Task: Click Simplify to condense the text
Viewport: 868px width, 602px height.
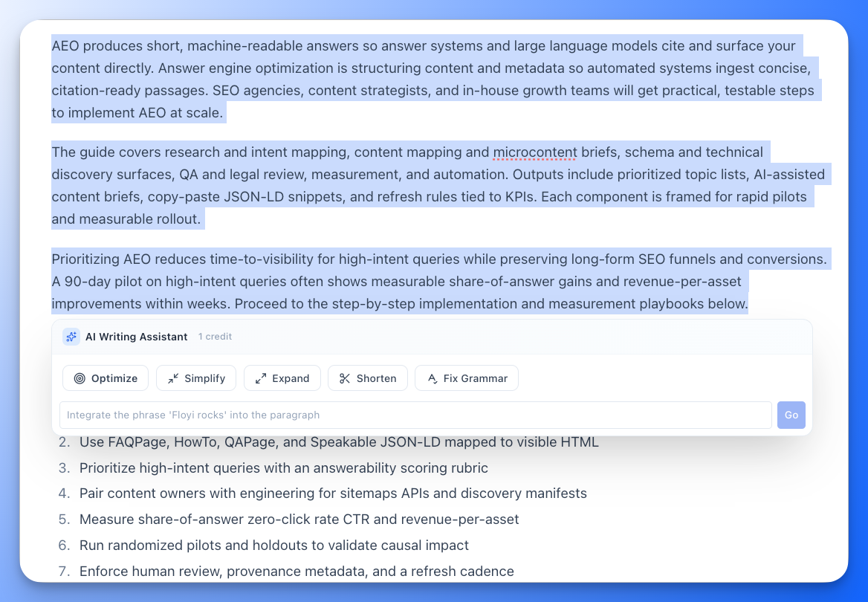Action: point(196,378)
